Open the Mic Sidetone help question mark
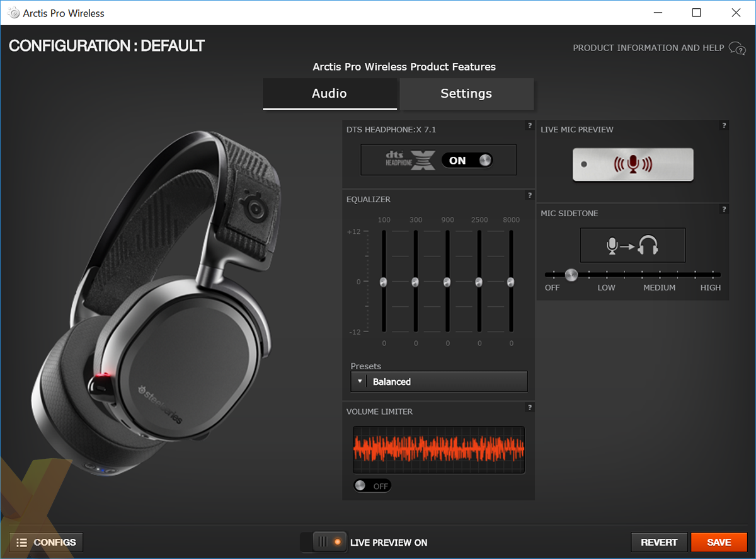Screen dimensions: 756x559 click(x=724, y=209)
